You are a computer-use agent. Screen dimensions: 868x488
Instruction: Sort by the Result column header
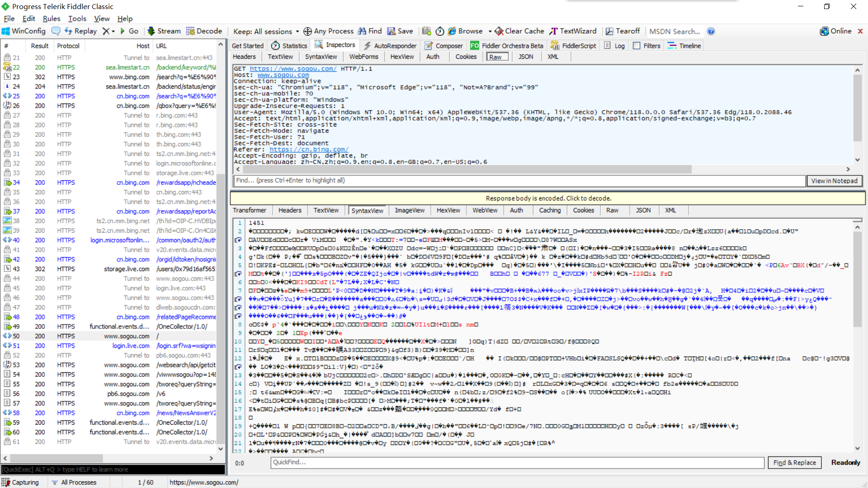40,46
